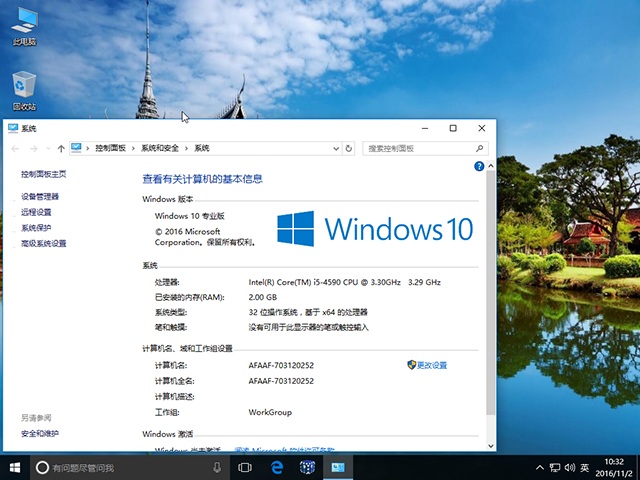Open 设备管理器 from the left sidebar

pos(40,197)
